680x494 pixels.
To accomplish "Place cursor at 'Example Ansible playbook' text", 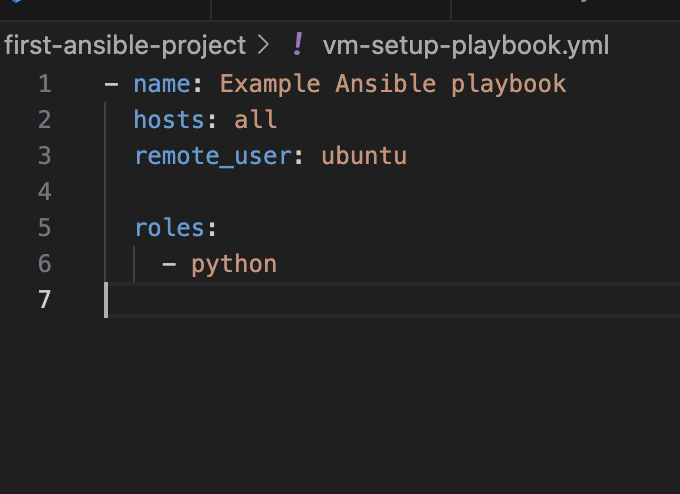I will (393, 84).
